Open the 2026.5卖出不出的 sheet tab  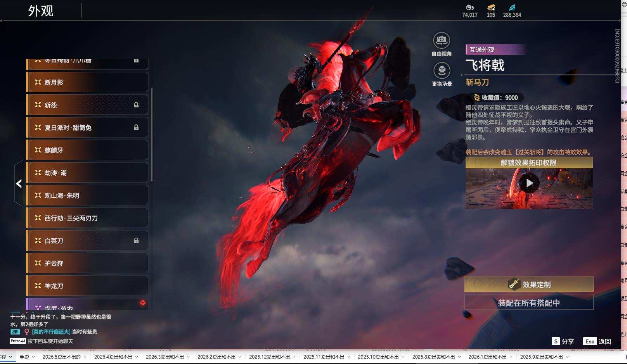tap(62, 357)
